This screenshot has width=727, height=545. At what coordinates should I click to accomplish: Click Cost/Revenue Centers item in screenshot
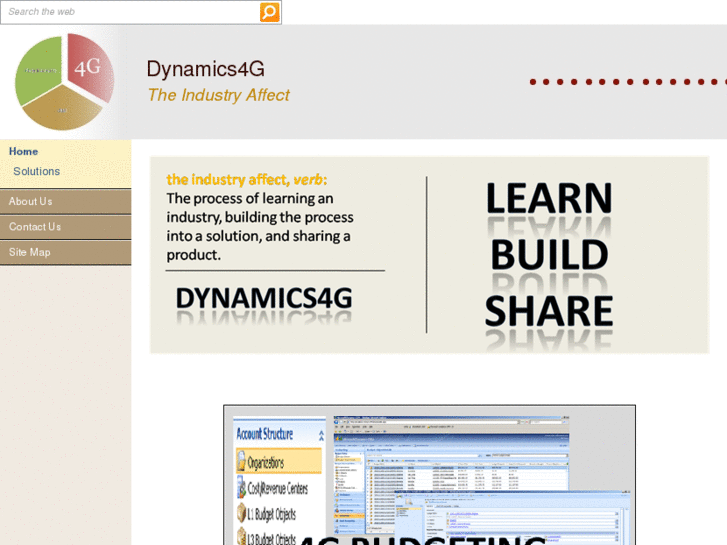(x=272, y=488)
